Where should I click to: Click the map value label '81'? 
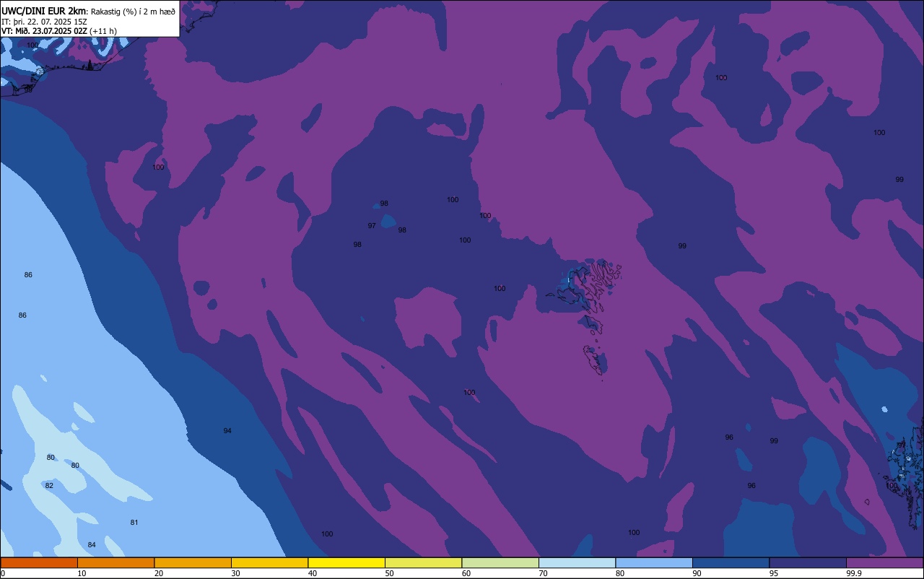click(134, 523)
